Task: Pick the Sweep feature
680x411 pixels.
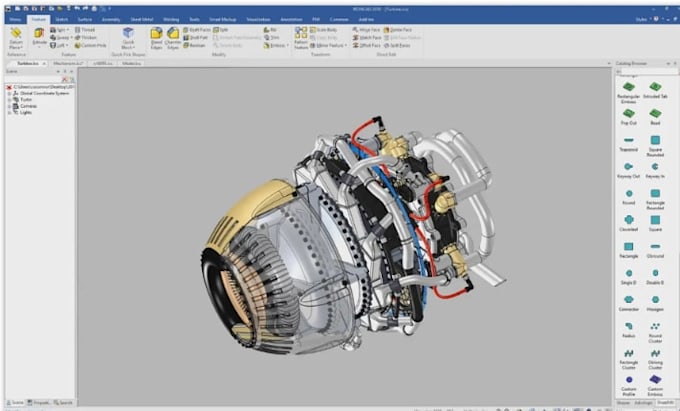Action: [61, 38]
